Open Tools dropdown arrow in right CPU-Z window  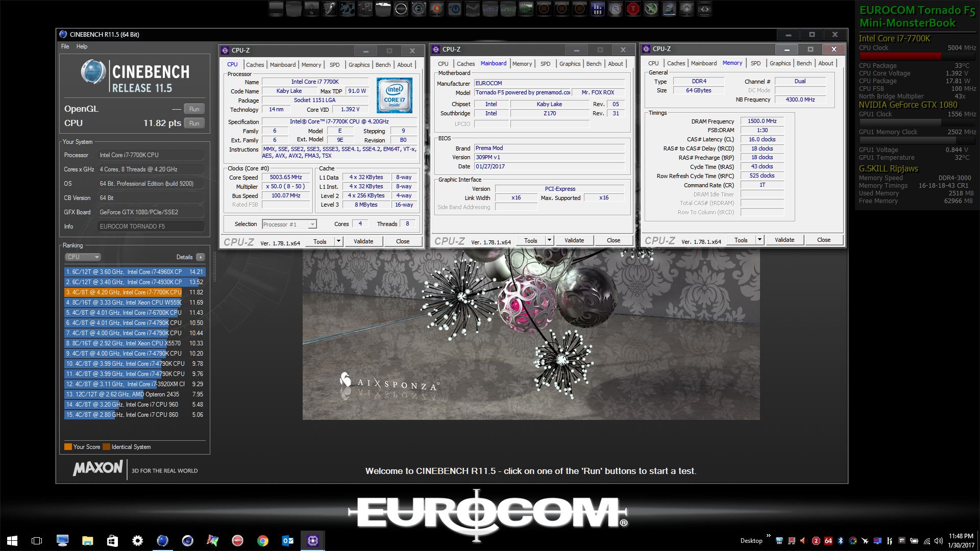coord(759,240)
